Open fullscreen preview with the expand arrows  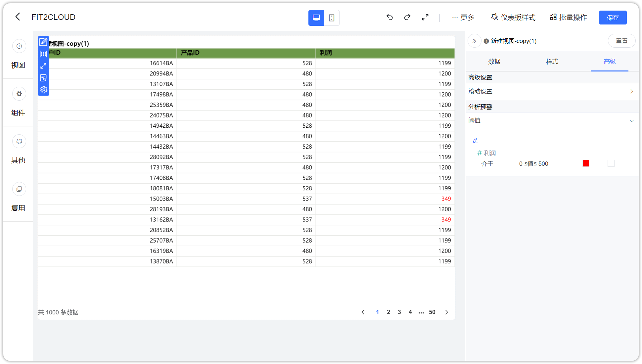[425, 17]
